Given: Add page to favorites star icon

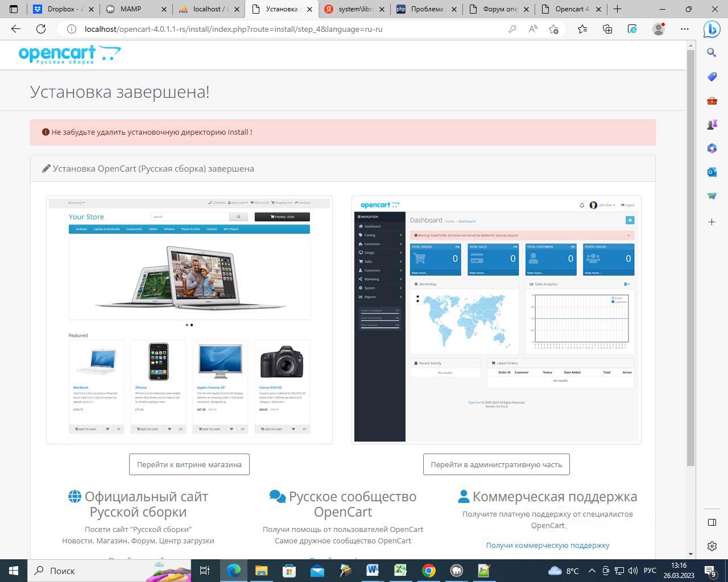Looking at the screenshot, I should (x=553, y=29).
